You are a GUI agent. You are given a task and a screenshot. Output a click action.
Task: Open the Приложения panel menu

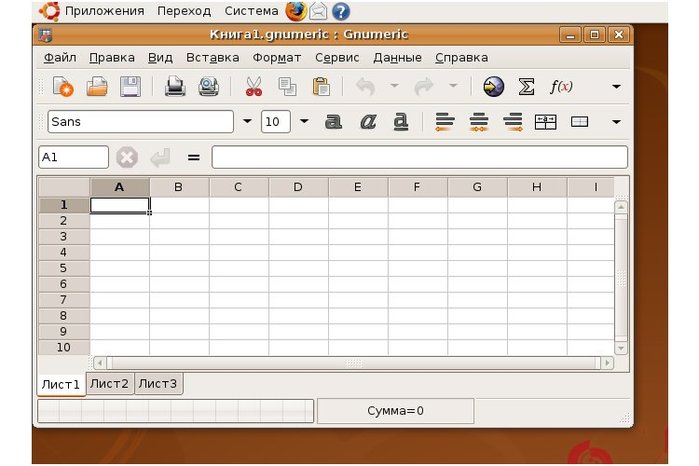tap(105, 11)
